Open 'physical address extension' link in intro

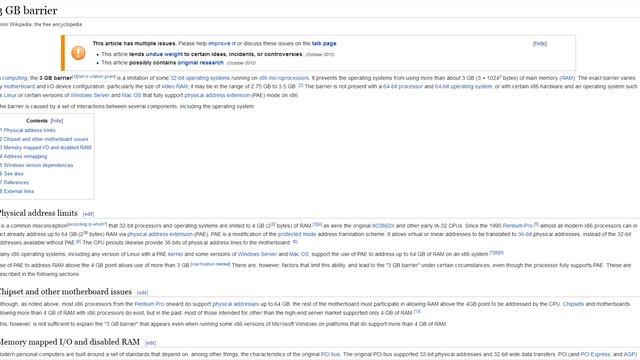click(217, 95)
